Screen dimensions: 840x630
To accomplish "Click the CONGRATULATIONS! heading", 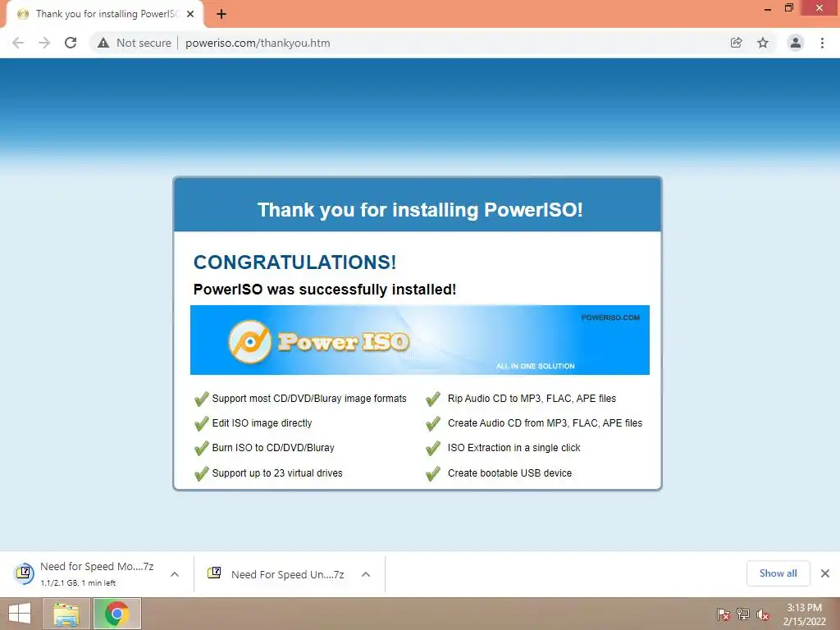I will [x=294, y=262].
